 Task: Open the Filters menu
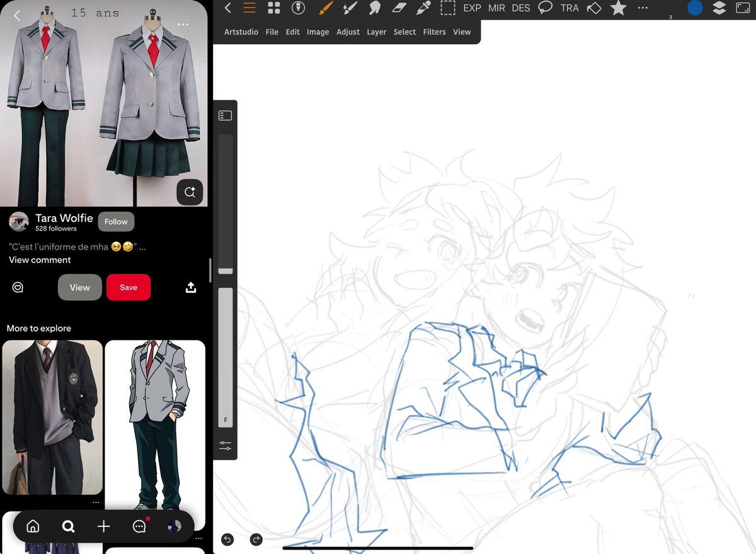click(x=434, y=32)
